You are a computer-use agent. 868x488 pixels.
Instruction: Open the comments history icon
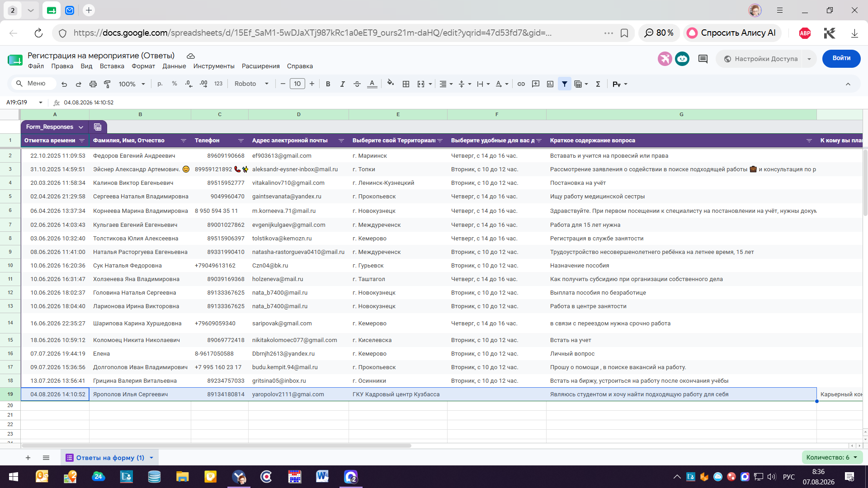click(x=703, y=59)
